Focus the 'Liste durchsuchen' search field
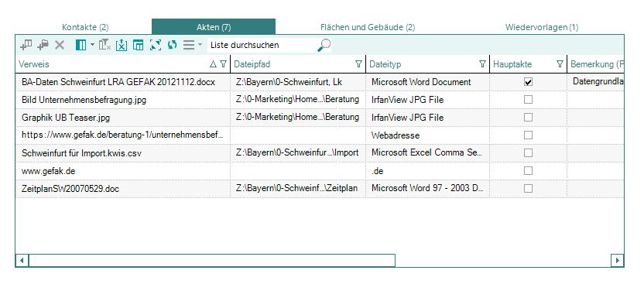The width and height of the screenshot is (644, 284). click(262, 45)
